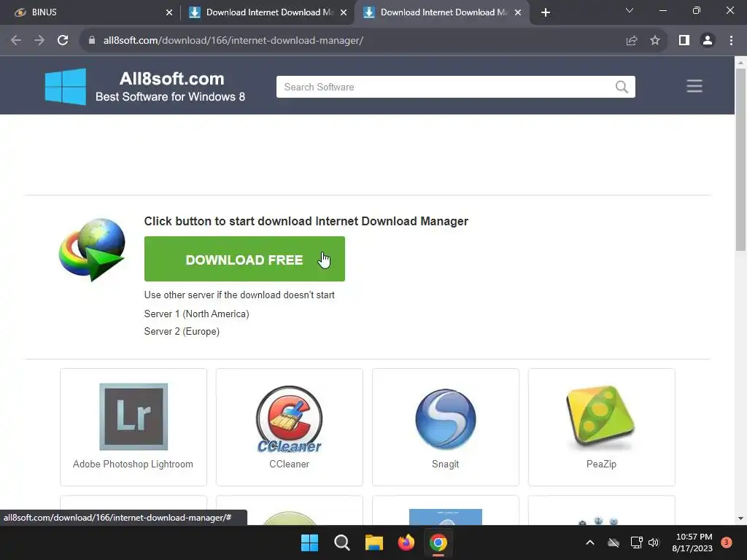
Task: Close the active Download Internet Download Manager tab
Action: click(x=518, y=12)
